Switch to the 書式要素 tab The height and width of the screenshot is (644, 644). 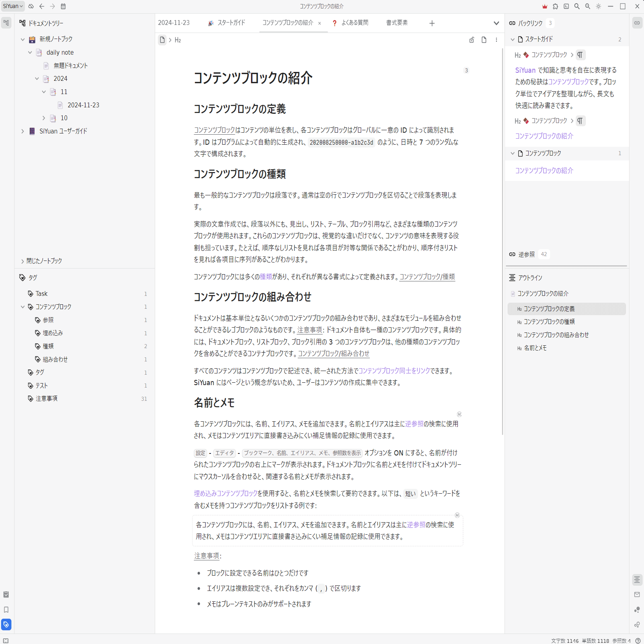point(397,23)
